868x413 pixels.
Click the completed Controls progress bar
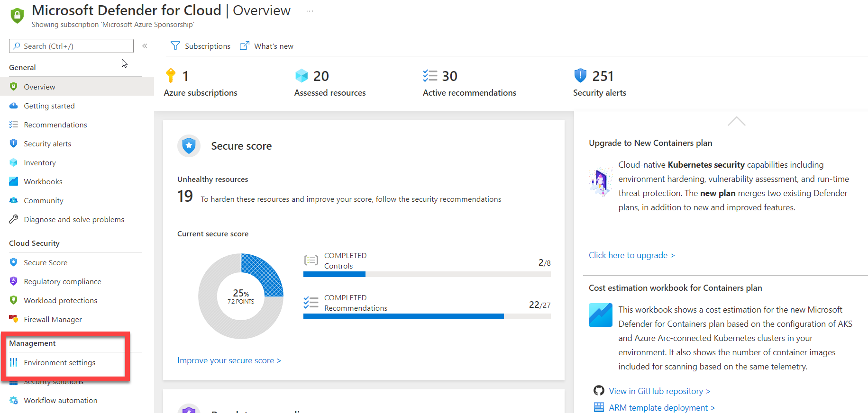pos(427,274)
